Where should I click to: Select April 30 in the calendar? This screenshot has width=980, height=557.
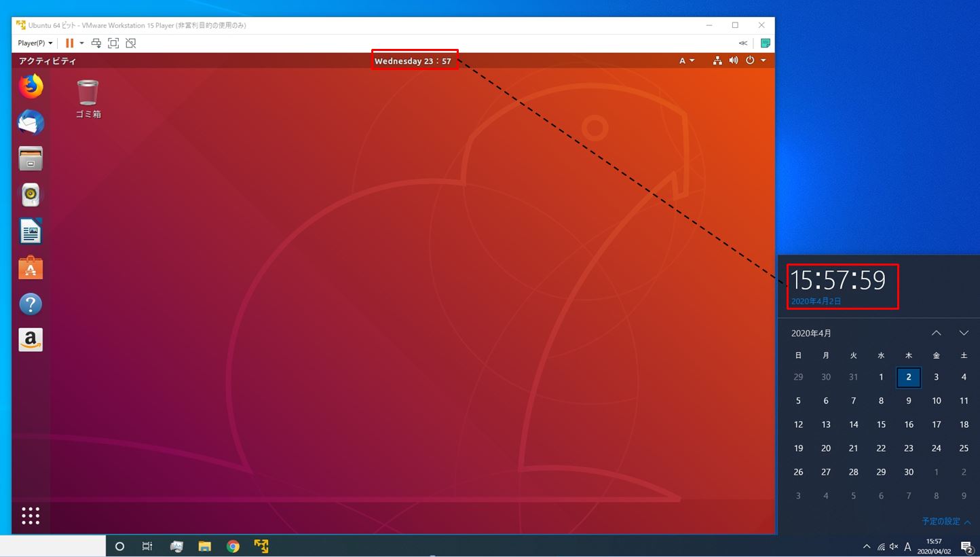click(909, 472)
